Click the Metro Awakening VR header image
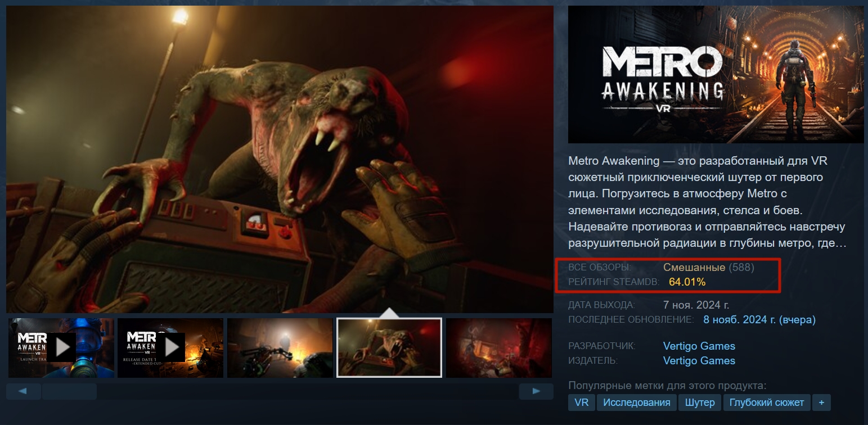868x425 pixels. point(716,74)
